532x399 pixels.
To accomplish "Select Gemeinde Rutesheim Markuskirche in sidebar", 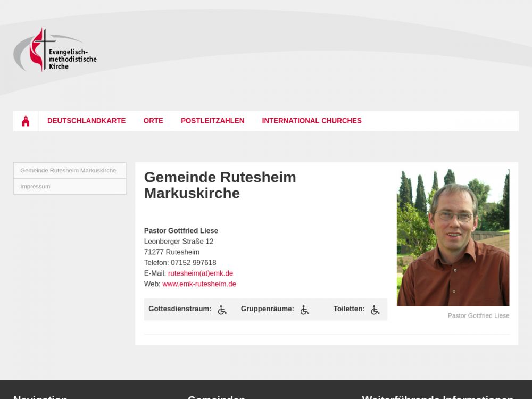I will pos(70,170).
